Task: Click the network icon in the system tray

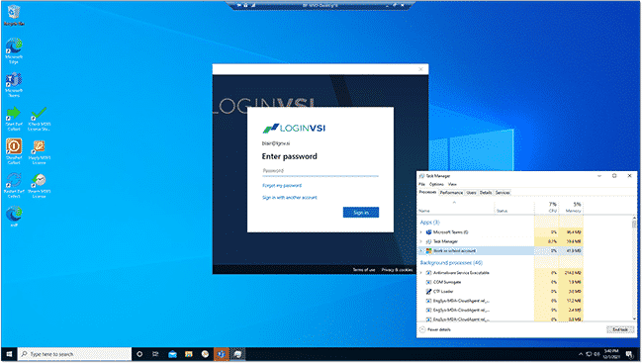Action: coord(589,354)
